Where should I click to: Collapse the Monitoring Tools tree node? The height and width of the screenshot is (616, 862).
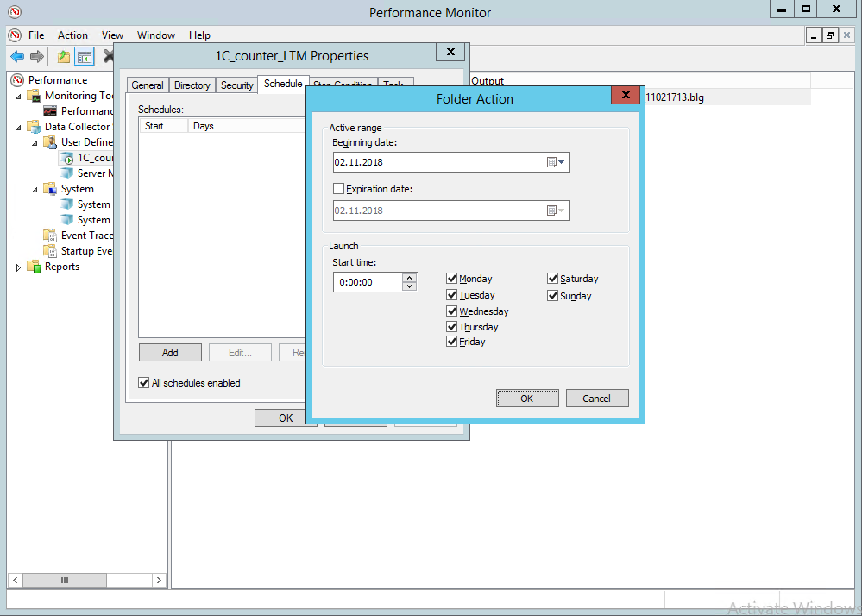[19, 96]
